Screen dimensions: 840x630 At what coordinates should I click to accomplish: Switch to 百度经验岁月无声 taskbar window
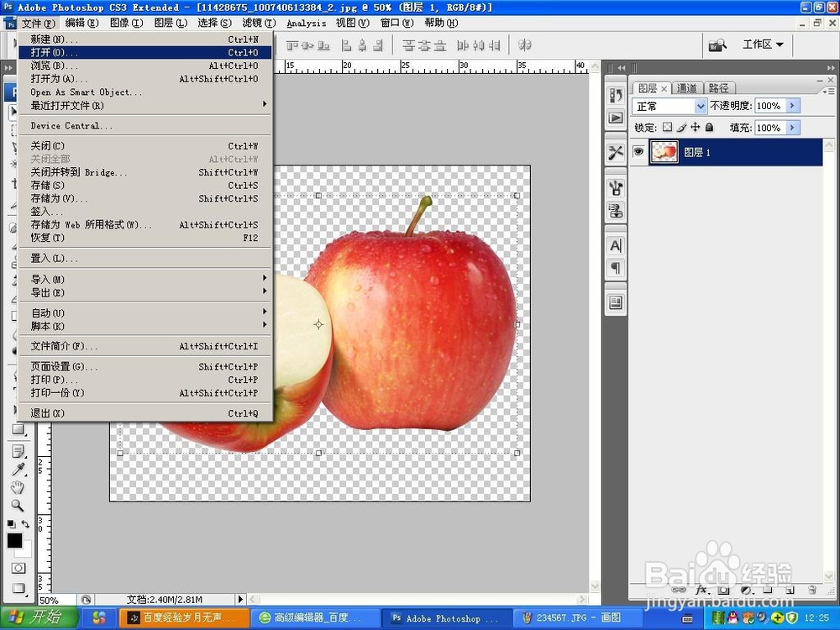click(x=184, y=617)
